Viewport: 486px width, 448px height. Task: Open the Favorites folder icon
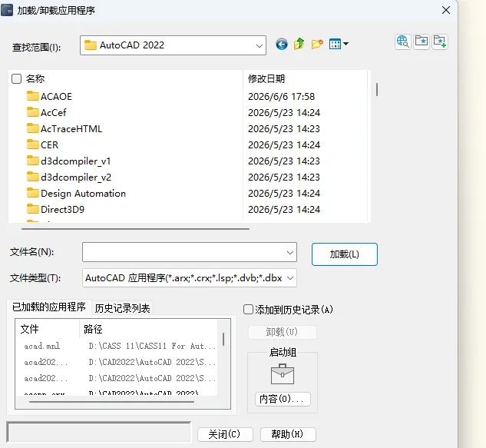coord(422,41)
